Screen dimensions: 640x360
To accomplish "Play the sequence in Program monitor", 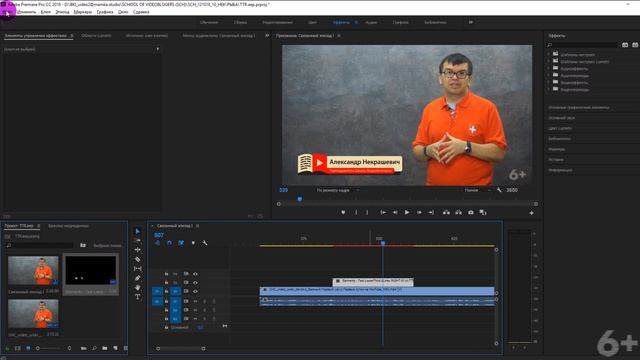I will tap(407, 212).
